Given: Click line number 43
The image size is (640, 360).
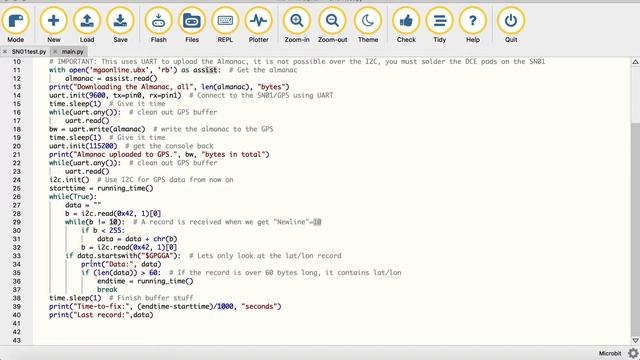Looking at the screenshot, I should [16, 340].
